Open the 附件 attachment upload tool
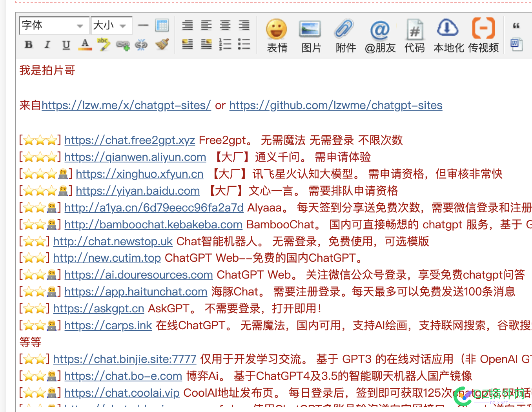 pyautogui.click(x=345, y=36)
